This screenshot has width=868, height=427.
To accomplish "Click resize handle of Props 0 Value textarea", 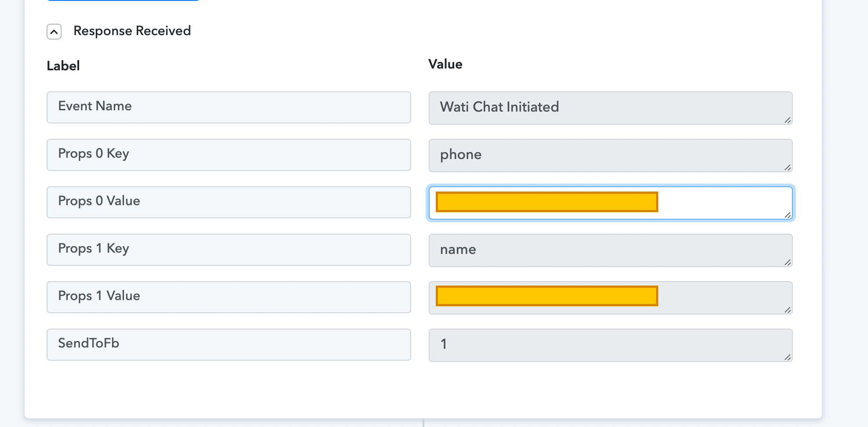I will [x=788, y=215].
